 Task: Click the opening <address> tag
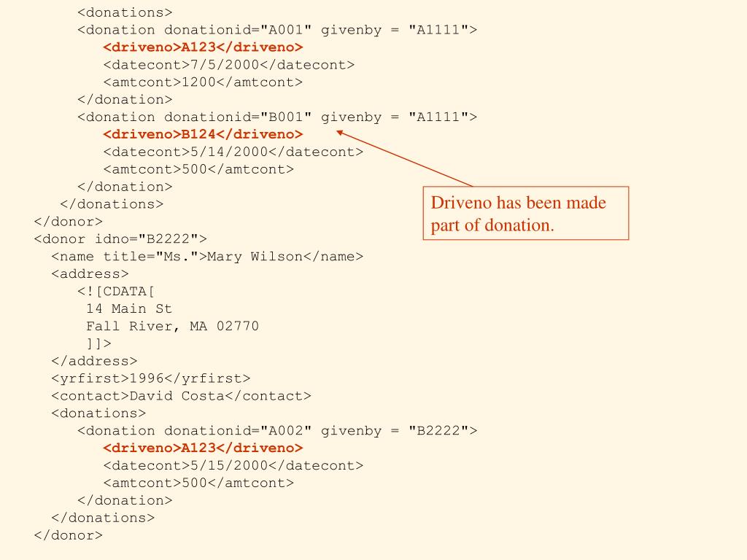(x=90, y=274)
